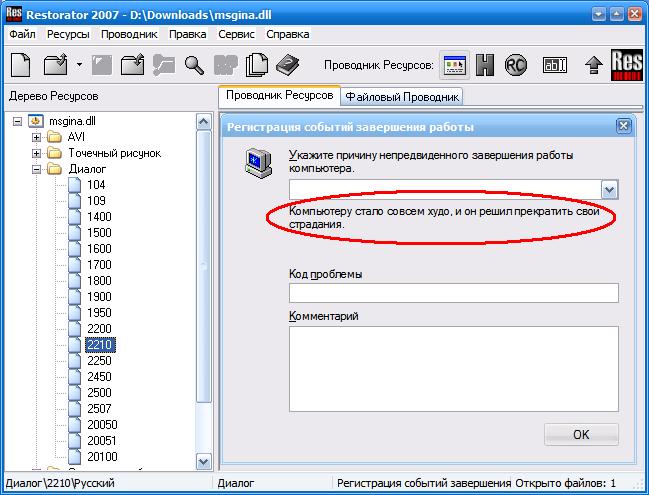Image resolution: width=649 pixels, height=495 pixels.
Task: Open the Справка menu
Action: 288,34
